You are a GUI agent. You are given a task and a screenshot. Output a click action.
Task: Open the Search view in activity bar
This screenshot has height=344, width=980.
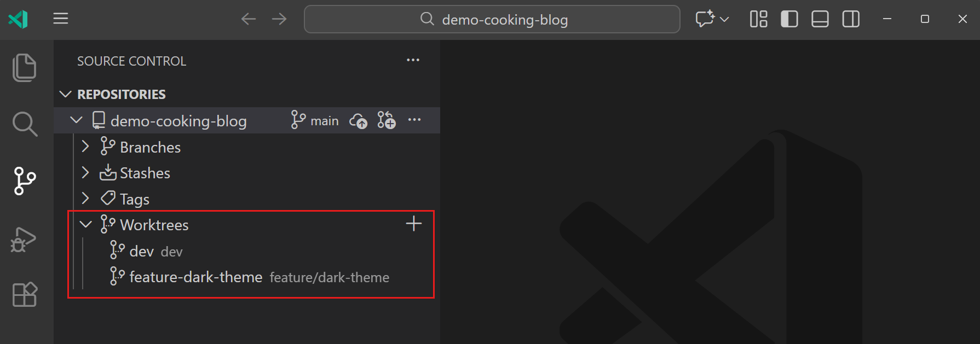click(x=24, y=124)
